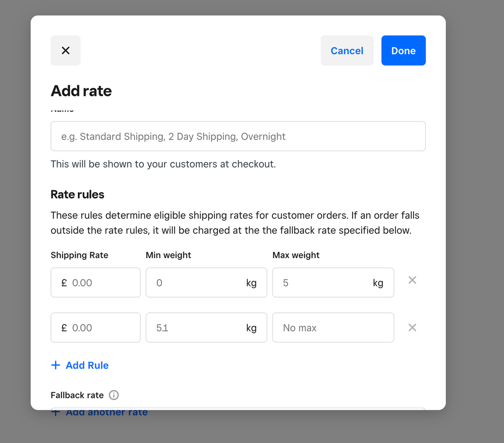Viewport: 504px width, 443px height.
Task: Click the Cancel button
Action: pos(347,50)
